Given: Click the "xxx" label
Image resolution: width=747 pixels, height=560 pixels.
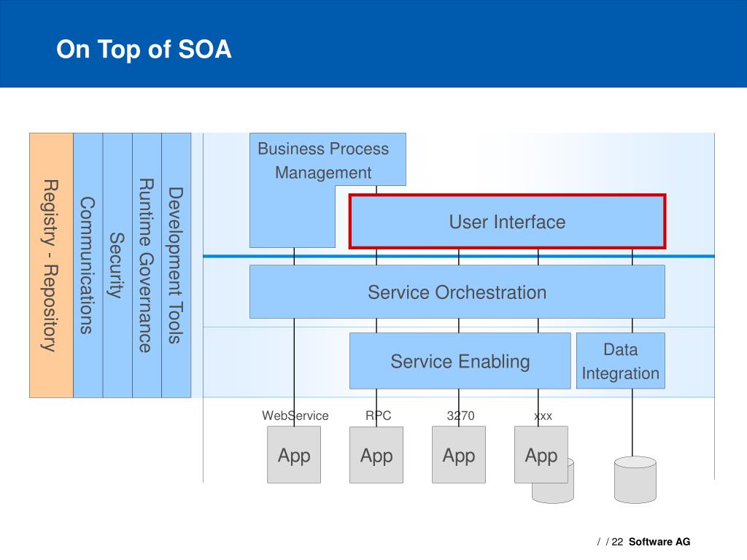Looking at the screenshot, I should pyautogui.click(x=543, y=416).
